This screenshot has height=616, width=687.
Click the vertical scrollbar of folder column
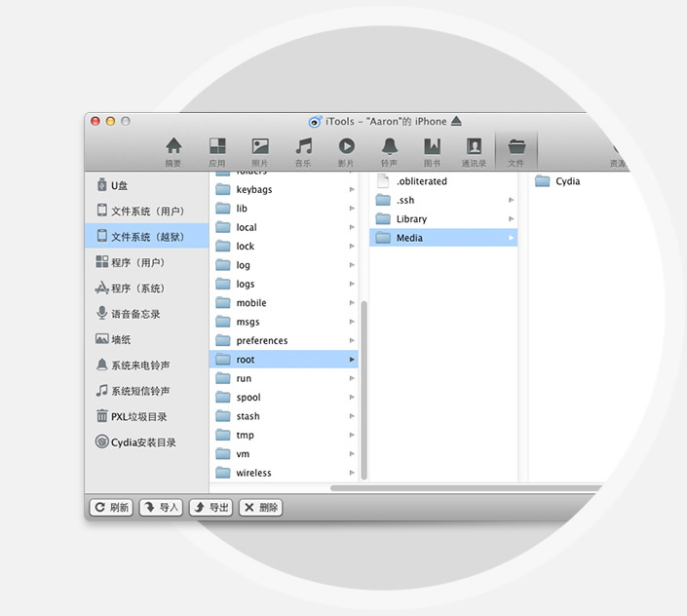[x=363, y=390]
